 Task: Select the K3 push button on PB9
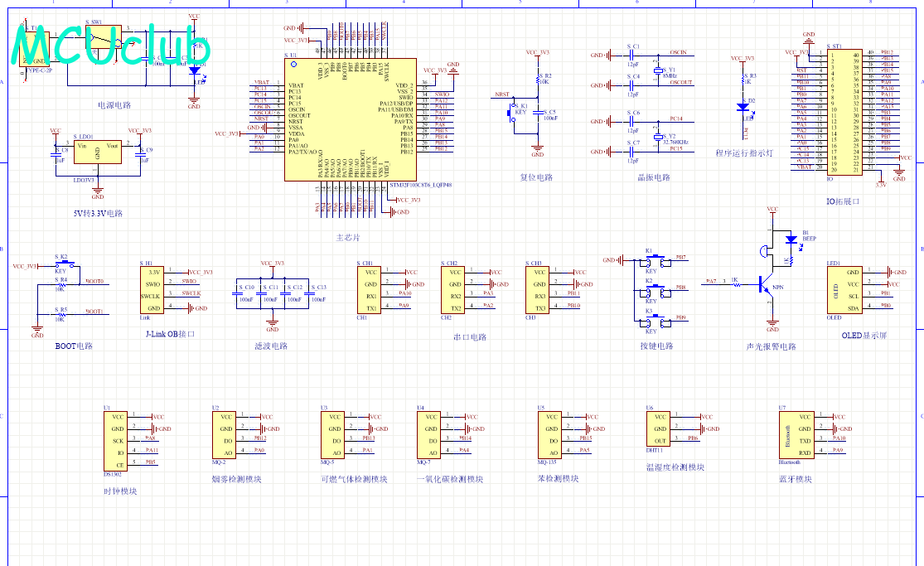(x=655, y=322)
